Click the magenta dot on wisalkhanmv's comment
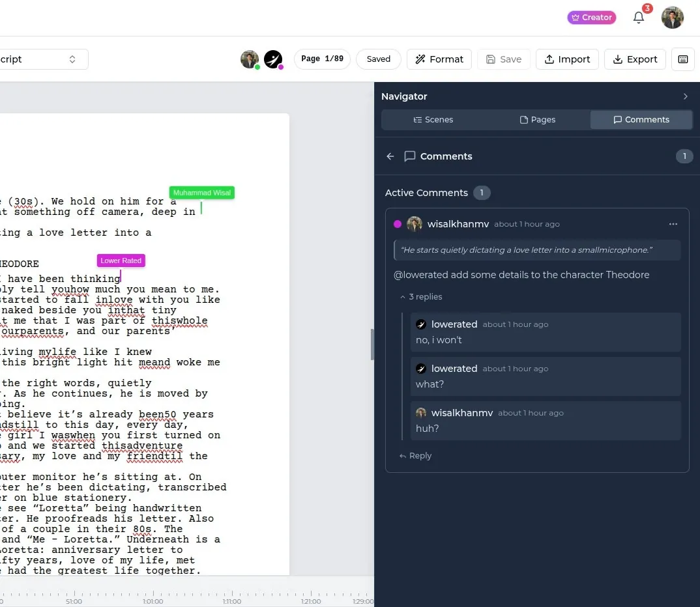Viewport: 700px width, 607px height. [x=398, y=224]
